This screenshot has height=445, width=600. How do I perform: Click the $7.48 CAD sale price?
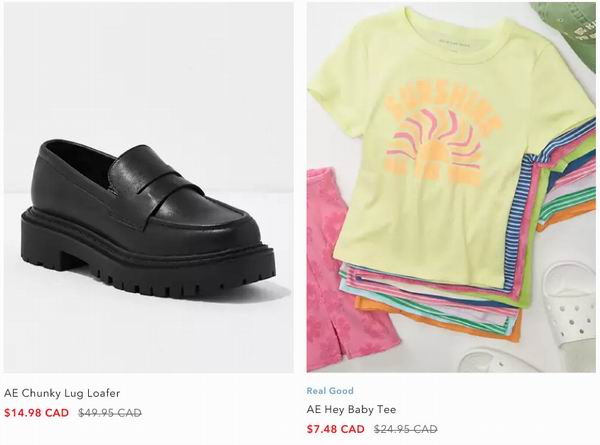click(335, 429)
